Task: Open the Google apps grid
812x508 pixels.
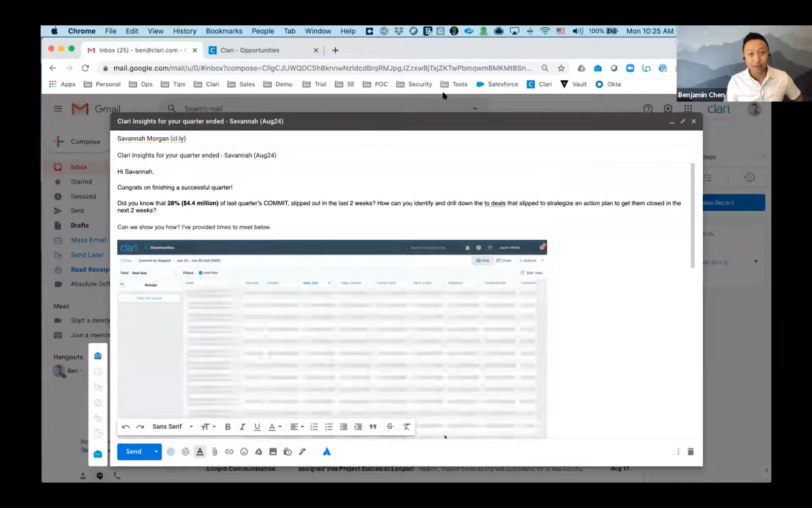Action: [688, 109]
